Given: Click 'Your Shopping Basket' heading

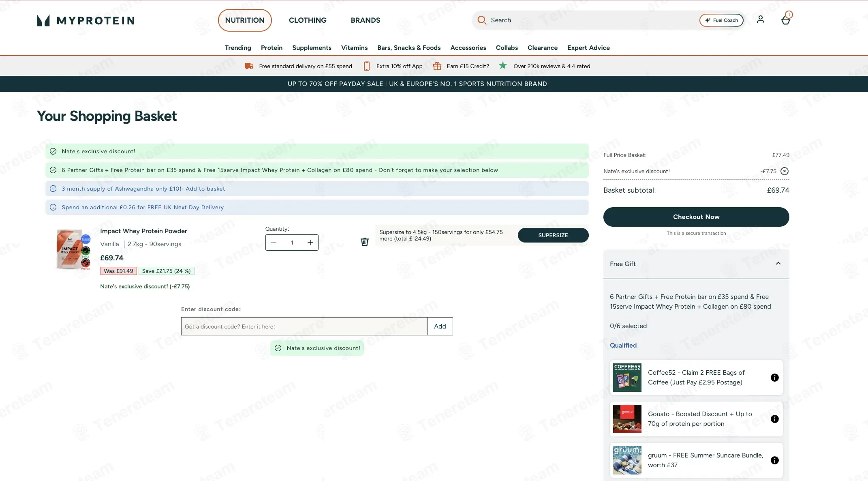Looking at the screenshot, I should pyautogui.click(x=107, y=116).
